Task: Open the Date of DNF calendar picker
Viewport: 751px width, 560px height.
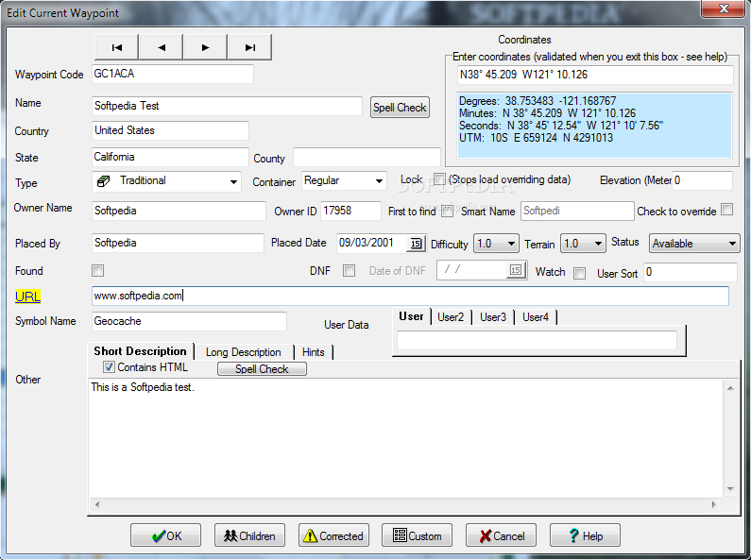Action: coord(516,270)
